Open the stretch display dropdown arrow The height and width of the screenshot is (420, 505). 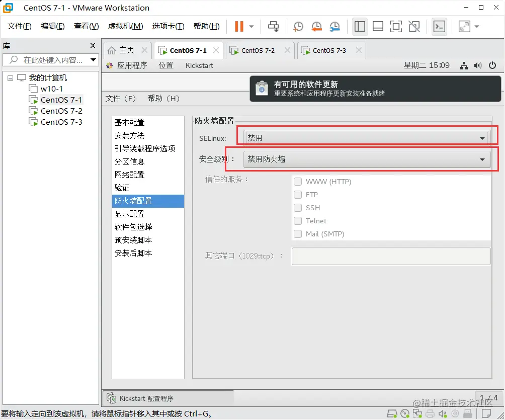point(477,27)
